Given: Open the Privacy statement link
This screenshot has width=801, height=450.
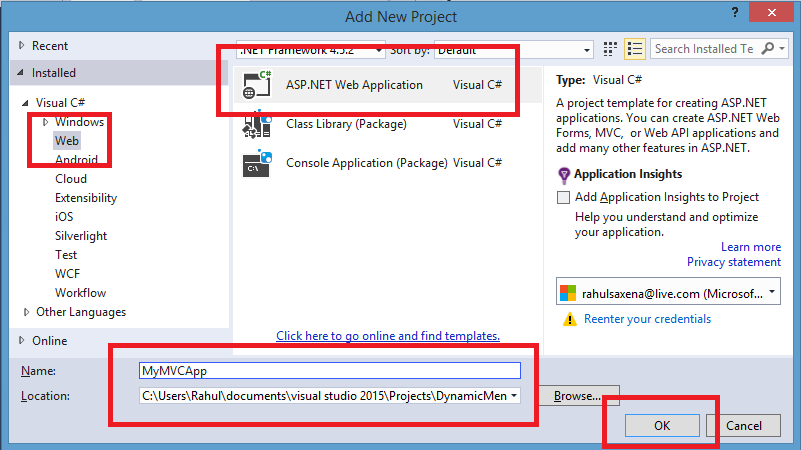Looking at the screenshot, I should click(734, 262).
